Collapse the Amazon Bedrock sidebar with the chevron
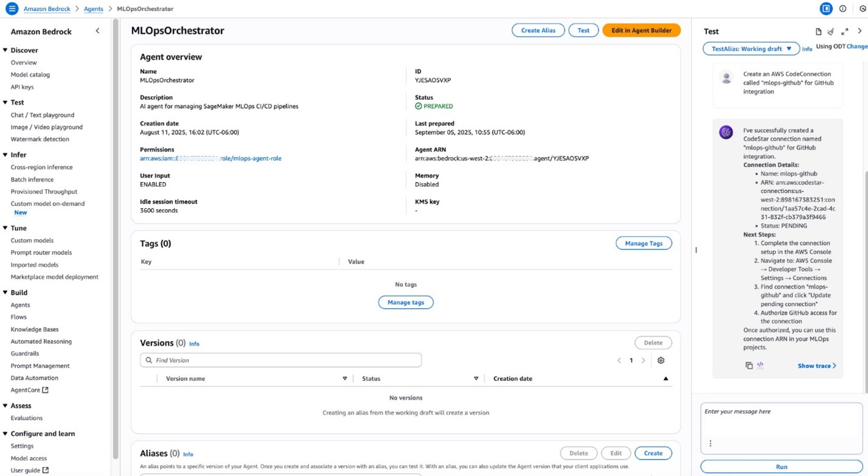 (x=97, y=31)
